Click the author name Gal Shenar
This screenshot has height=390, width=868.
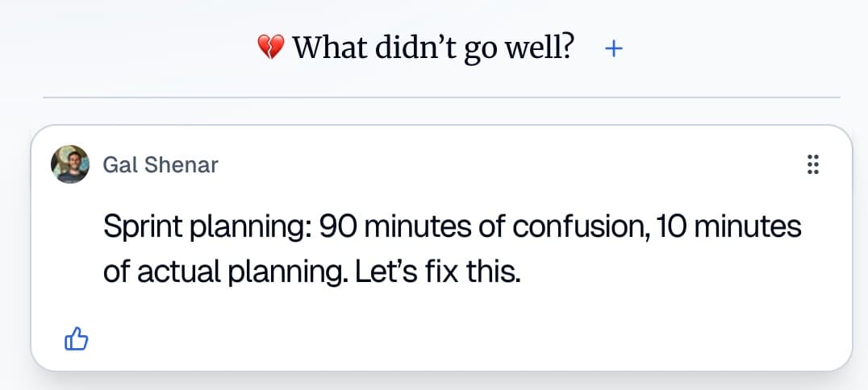click(161, 165)
